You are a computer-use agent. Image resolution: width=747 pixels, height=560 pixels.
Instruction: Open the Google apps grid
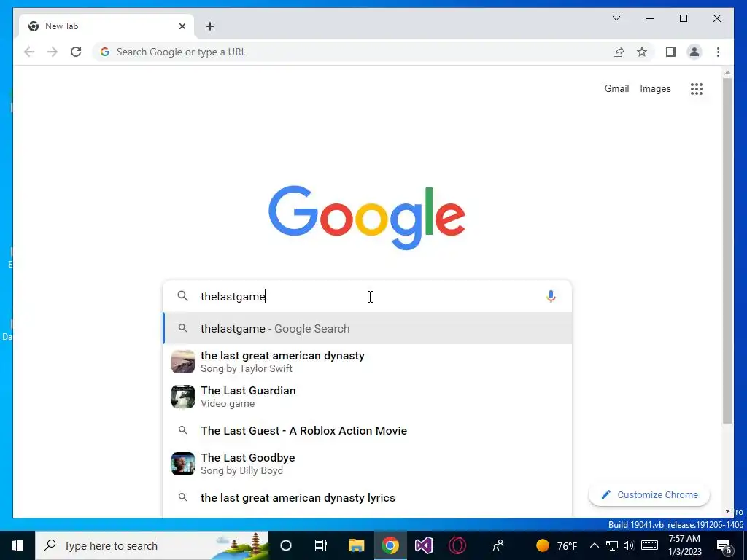coord(697,88)
